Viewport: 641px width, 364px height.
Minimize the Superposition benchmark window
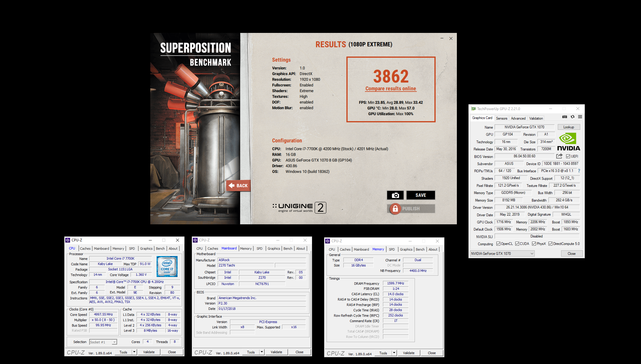click(442, 38)
